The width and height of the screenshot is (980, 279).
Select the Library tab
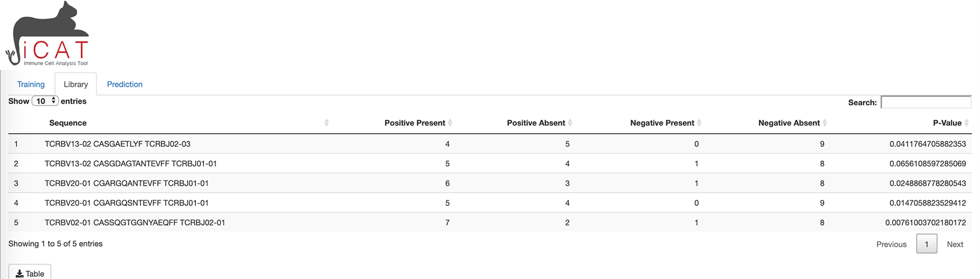[x=76, y=84]
